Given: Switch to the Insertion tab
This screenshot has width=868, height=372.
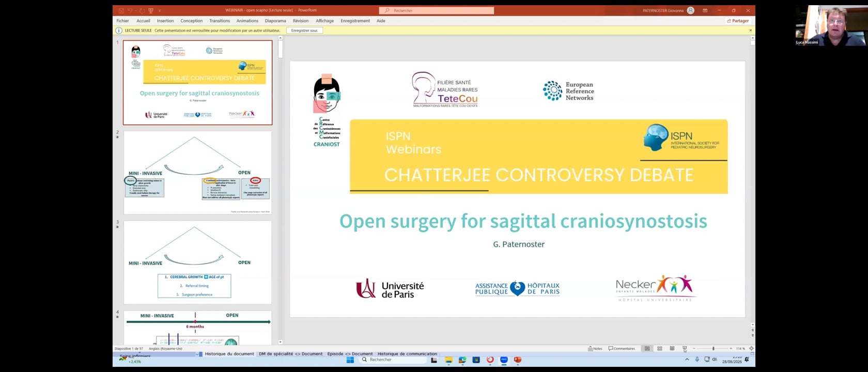Looking at the screenshot, I should tap(165, 21).
